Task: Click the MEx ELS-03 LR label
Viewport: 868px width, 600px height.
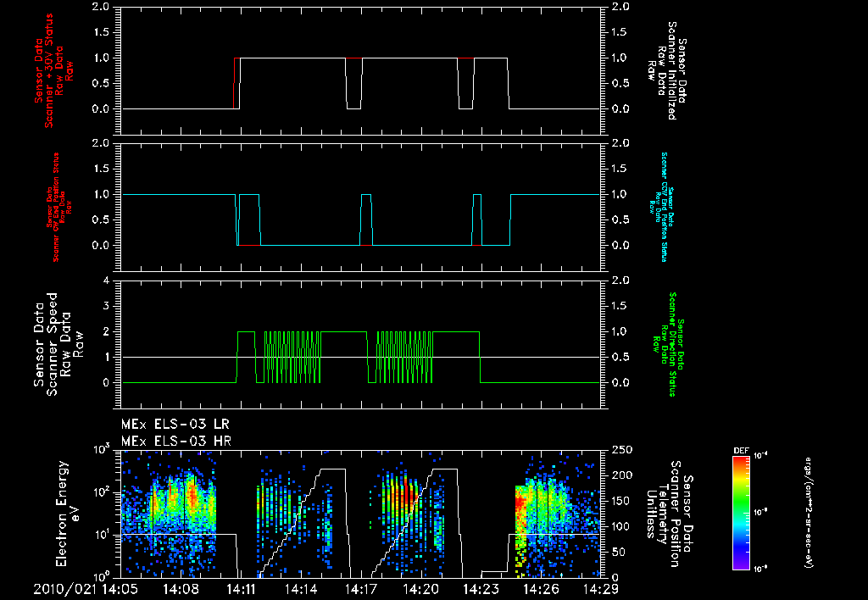Action: click(x=175, y=425)
